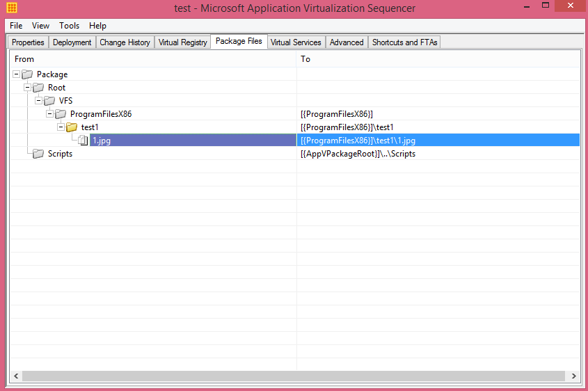The height and width of the screenshot is (391, 588).
Task: Click the ProgramFilesX86 folder icon
Action: tap(61, 113)
